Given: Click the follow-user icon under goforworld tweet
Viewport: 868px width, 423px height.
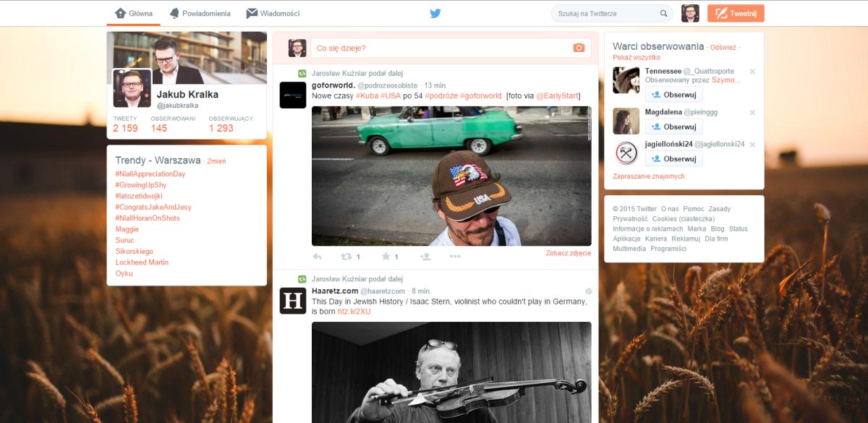Looking at the screenshot, I should click(x=425, y=256).
